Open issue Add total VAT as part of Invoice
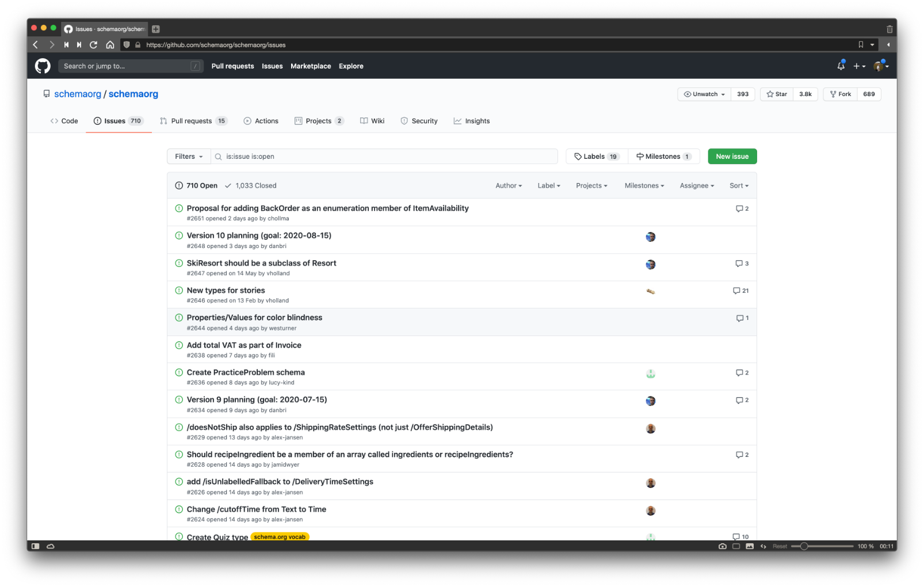The height and width of the screenshot is (587, 924). (244, 345)
